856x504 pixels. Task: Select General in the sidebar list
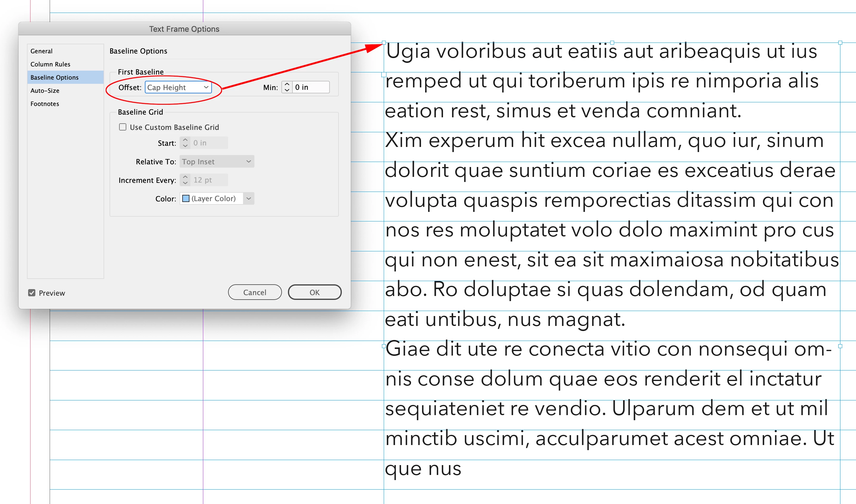pos(41,51)
